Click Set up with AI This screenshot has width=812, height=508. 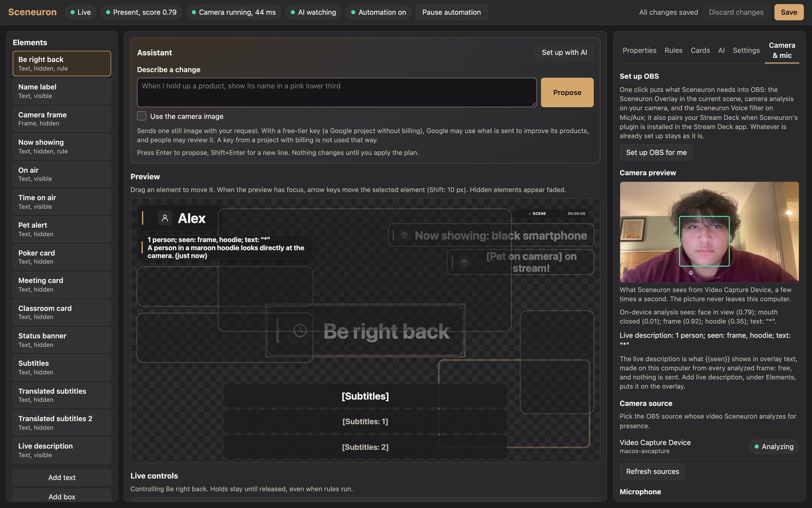564,52
